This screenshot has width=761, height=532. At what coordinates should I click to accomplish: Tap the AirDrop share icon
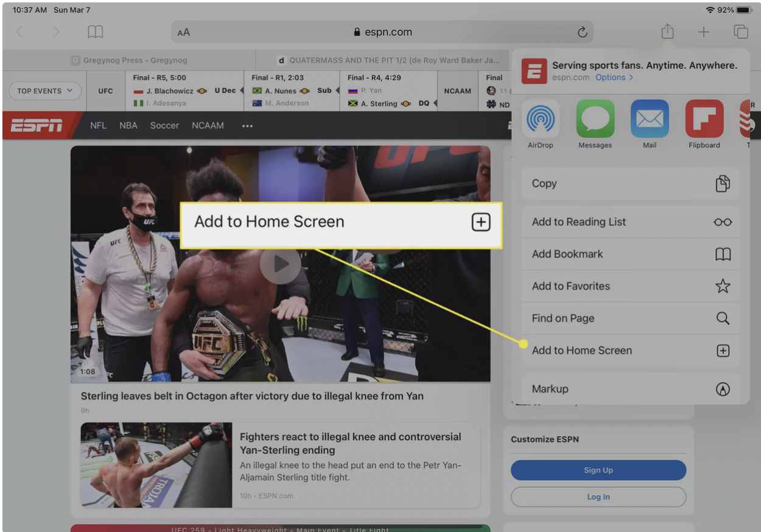pyautogui.click(x=540, y=119)
